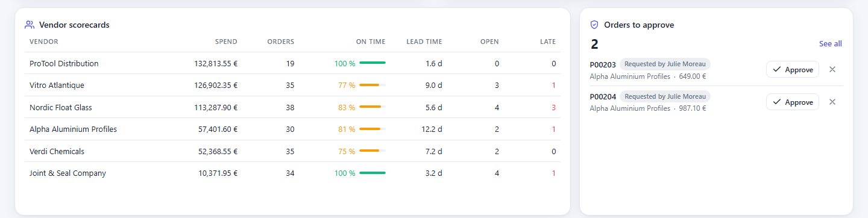Click the 649.00 € order amount
Screen dimensions: 868x218
tap(692, 76)
